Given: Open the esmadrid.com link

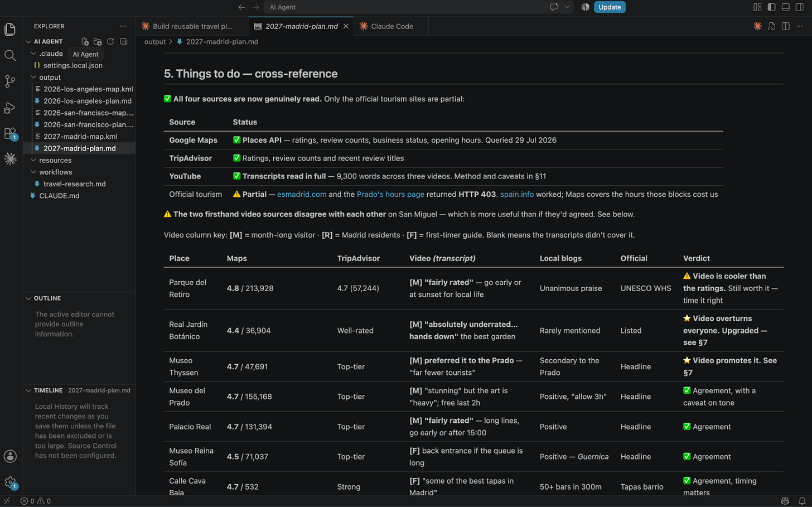Looking at the screenshot, I should click(x=302, y=194).
